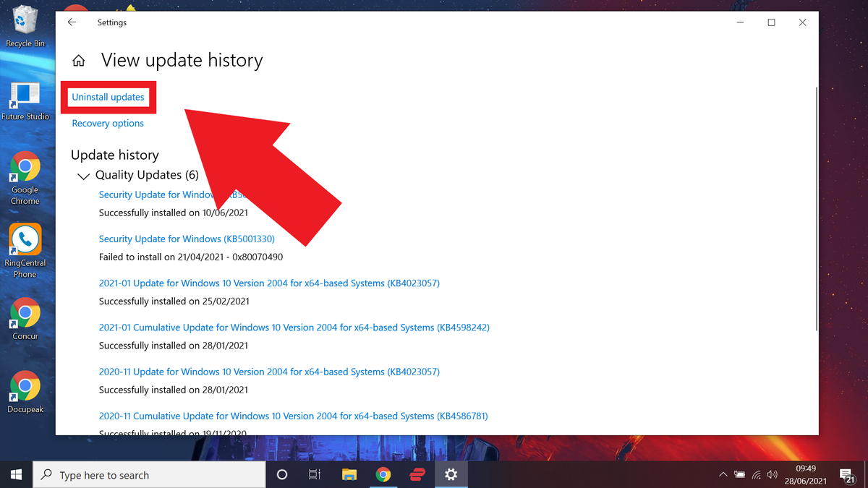Open the Action Center notifications

tap(846, 474)
